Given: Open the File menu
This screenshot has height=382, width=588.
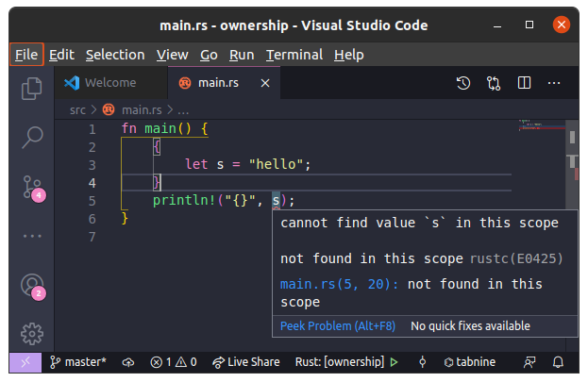Looking at the screenshot, I should tap(26, 55).
